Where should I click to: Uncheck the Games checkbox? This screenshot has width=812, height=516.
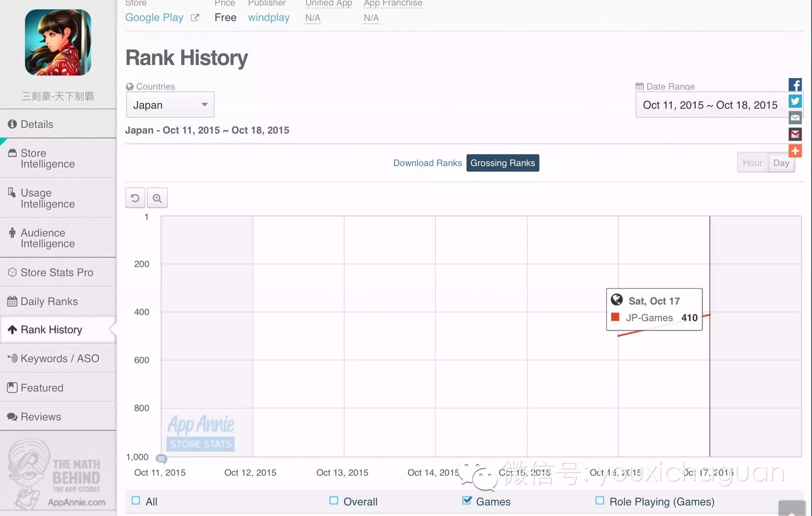(467, 501)
